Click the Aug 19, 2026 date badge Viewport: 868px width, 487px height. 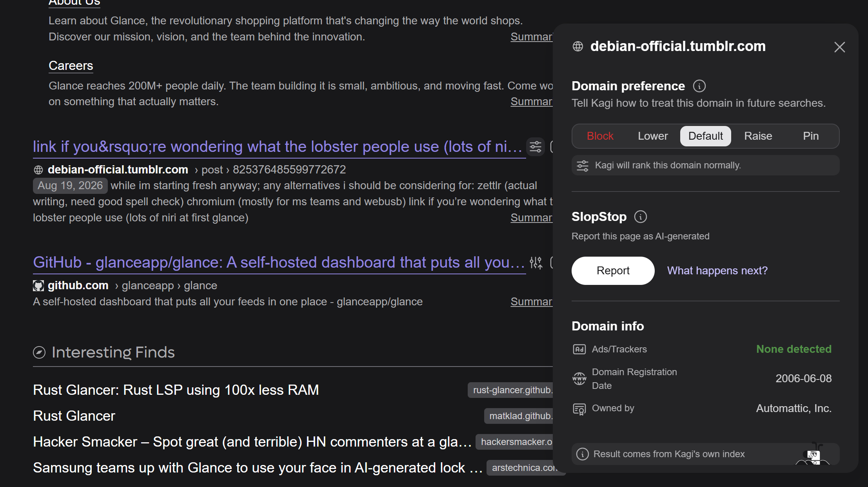point(70,186)
